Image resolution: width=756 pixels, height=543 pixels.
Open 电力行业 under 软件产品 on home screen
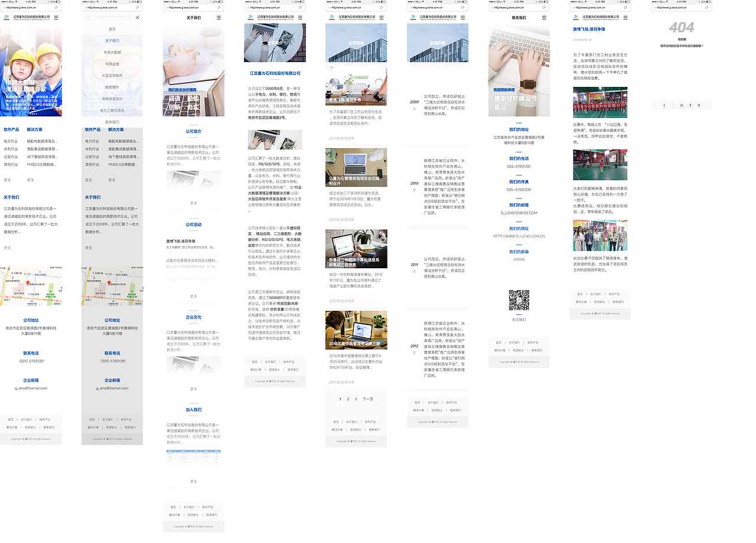point(11,142)
